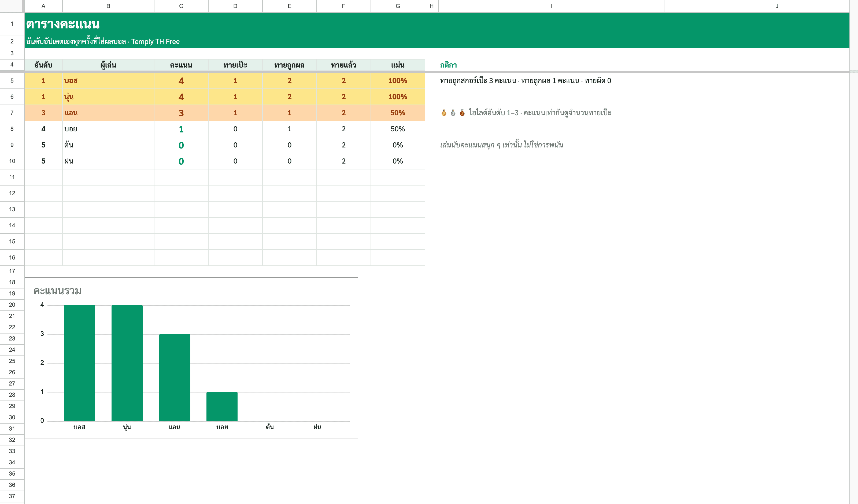Click score 1 in บอย row
858x504 pixels.
(x=181, y=129)
